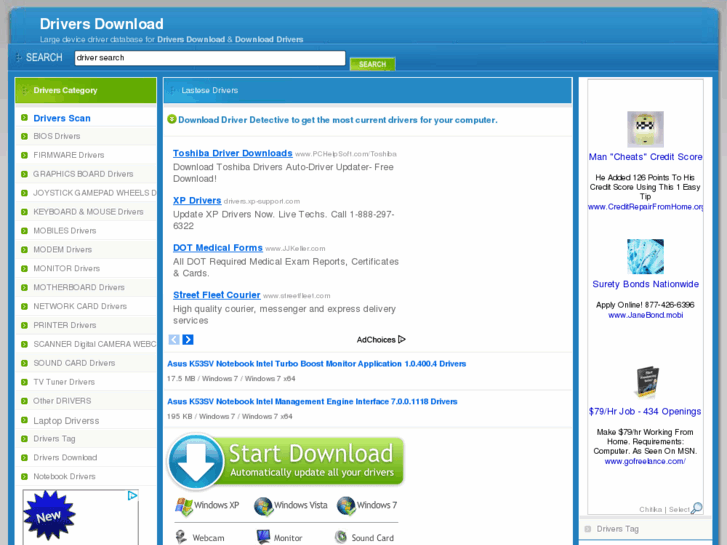
Task: Open $79/Hr Job - 434 Openings ad
Action: pyautogui.click(x=645, y=412)
